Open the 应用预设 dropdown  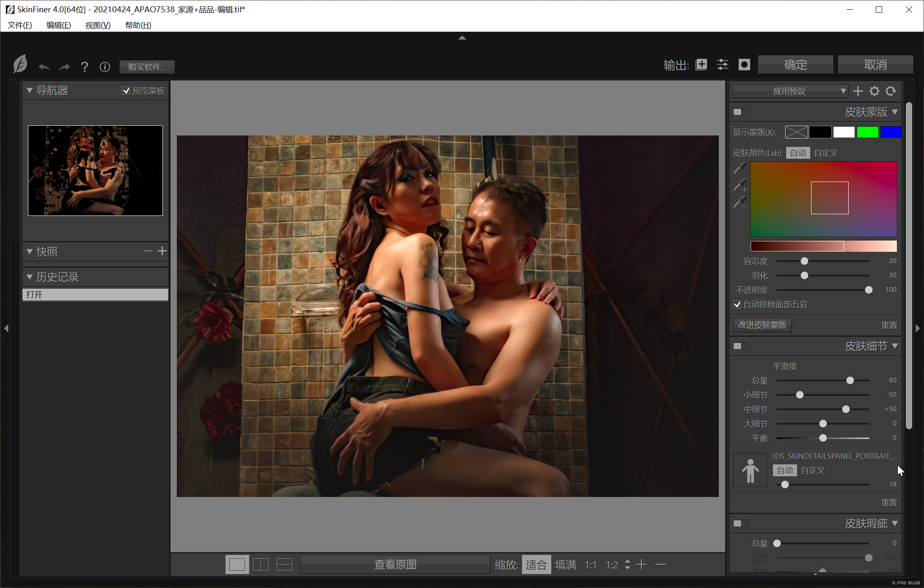click(789, 91)
